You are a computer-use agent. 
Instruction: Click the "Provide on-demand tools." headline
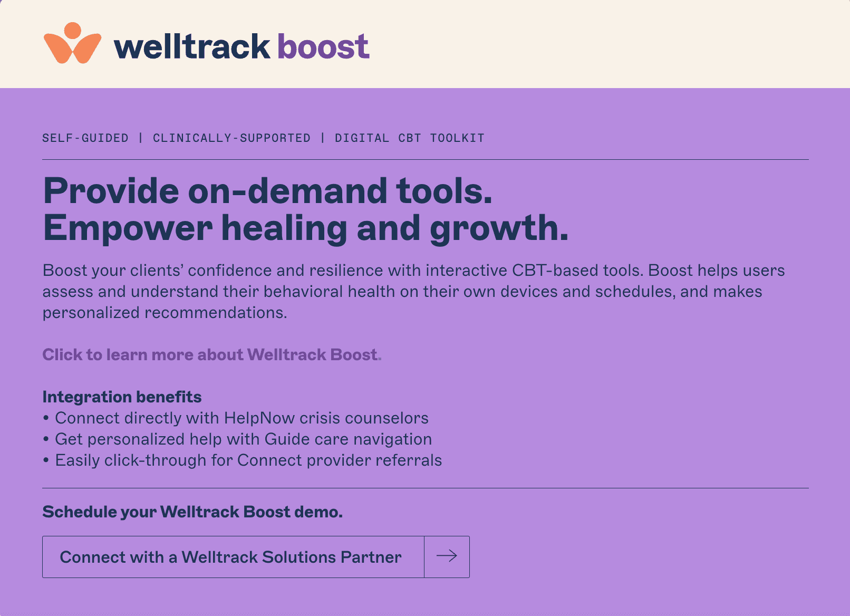coord(267,190)
